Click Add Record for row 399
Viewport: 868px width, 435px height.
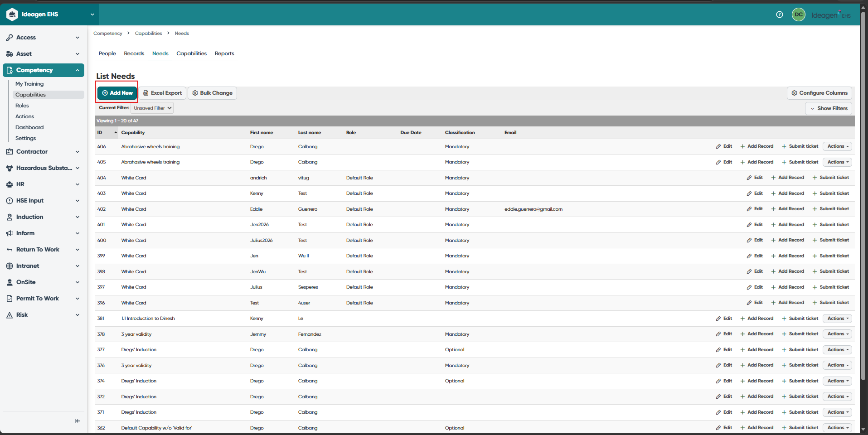click(787, 256)
